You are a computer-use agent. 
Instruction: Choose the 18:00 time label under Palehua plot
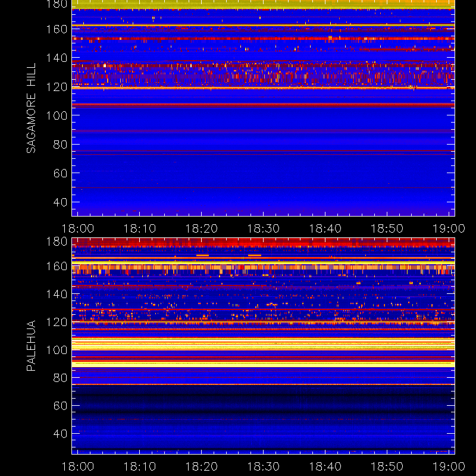tap(78, 466)
